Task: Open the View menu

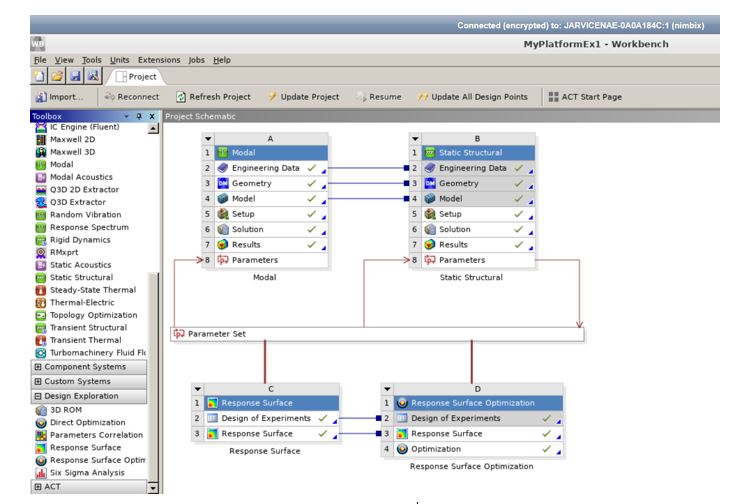Action: 64,60
